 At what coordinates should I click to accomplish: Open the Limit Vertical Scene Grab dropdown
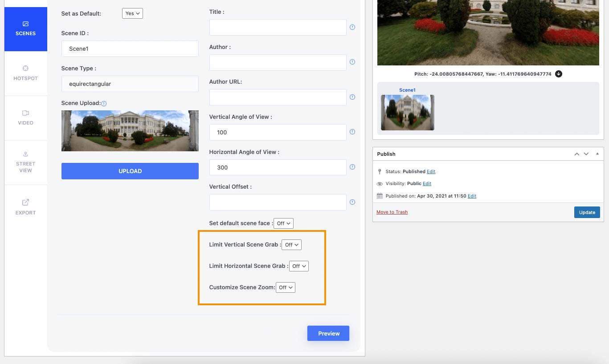pyautogui.click(x=292, y=245)
